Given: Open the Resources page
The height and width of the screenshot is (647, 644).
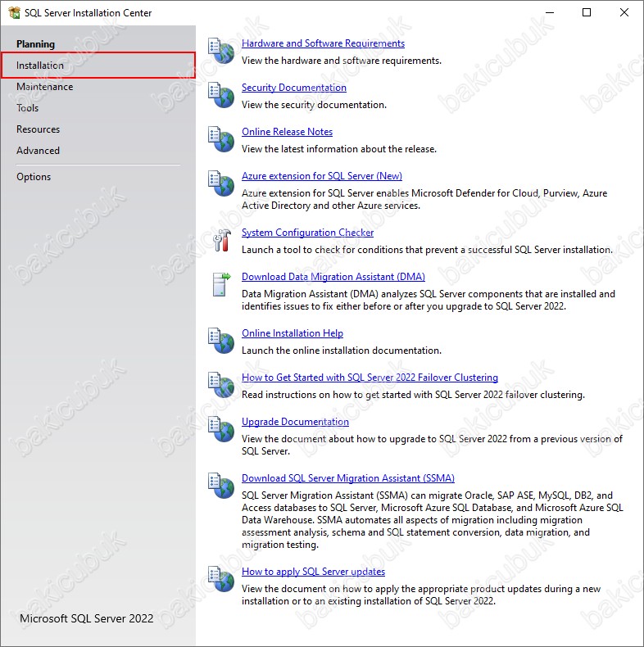Looking at the screenshot, I should [x=38, y=129].
